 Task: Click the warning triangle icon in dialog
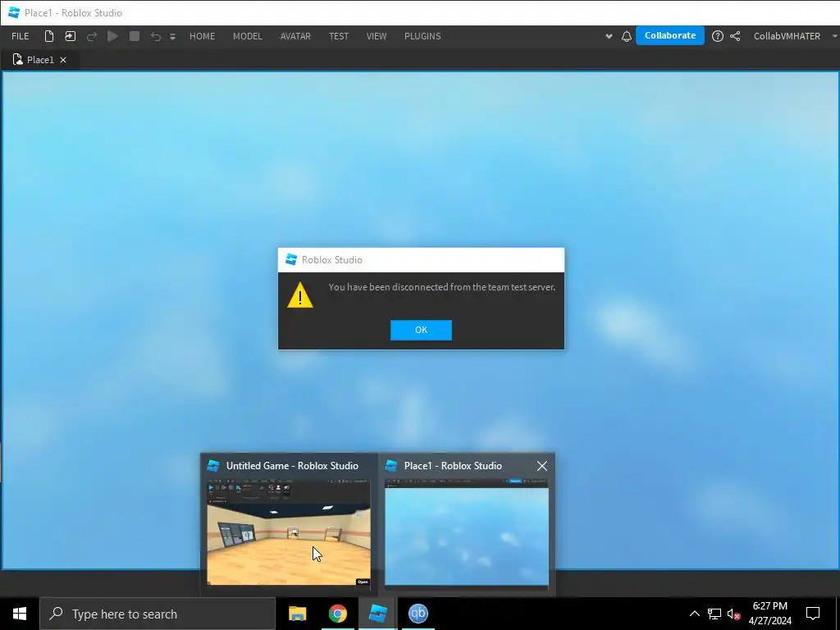click(300, 294)
